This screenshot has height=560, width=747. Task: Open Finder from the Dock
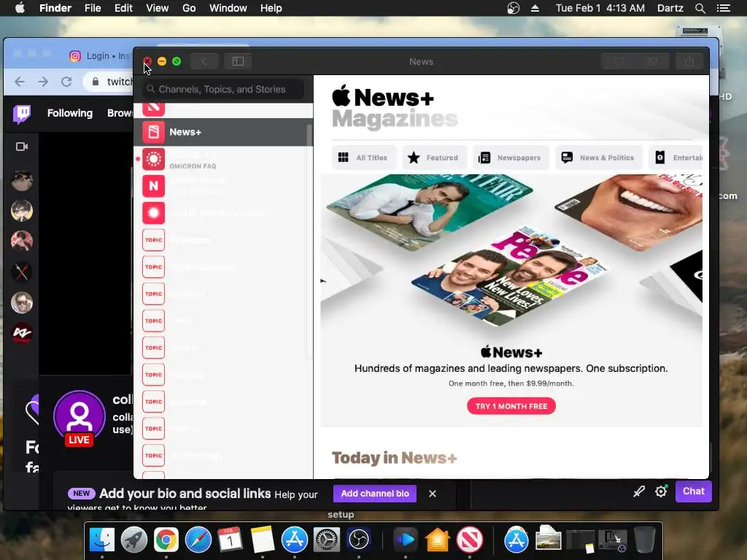coord(102,540)
